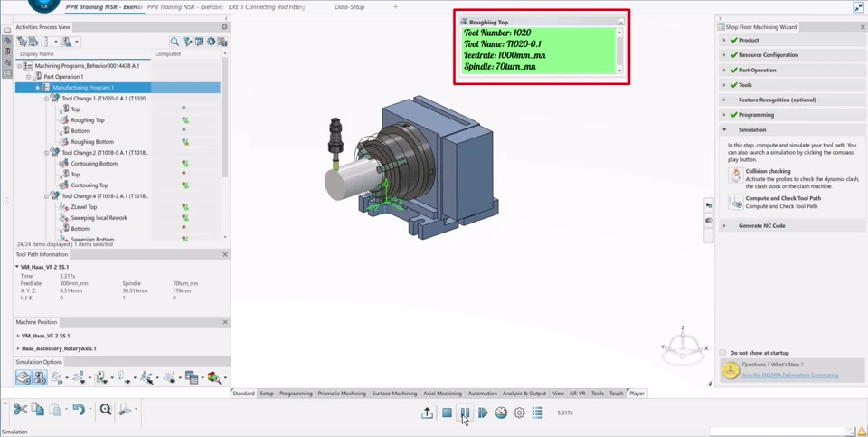
Task: Switch to Axial Machining tab
Action: point(442,394)
